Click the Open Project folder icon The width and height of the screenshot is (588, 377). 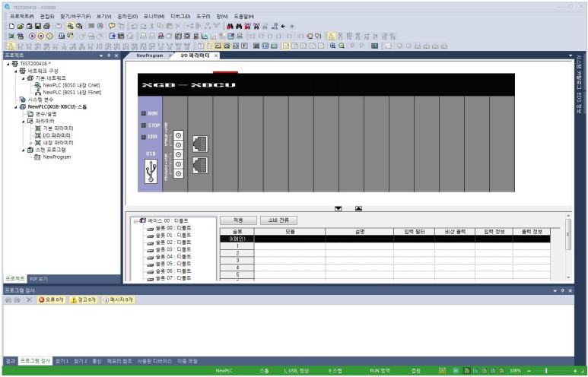coord(21,27)
